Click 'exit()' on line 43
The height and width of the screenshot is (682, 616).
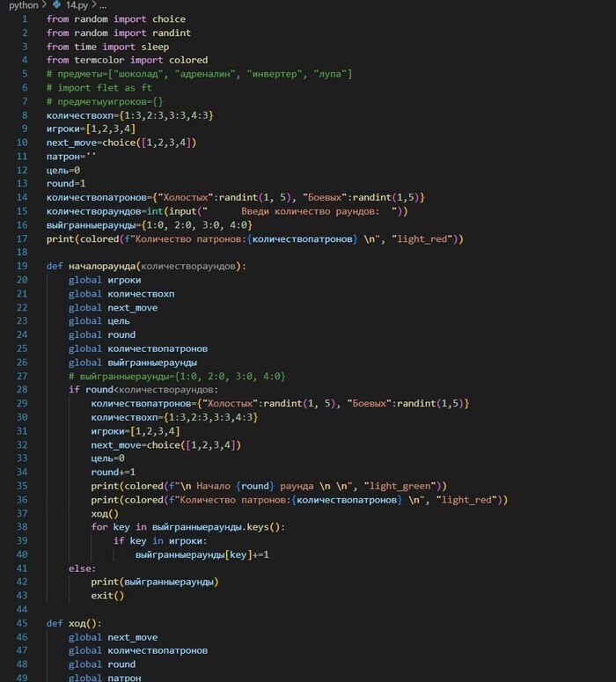click(107, 596)
